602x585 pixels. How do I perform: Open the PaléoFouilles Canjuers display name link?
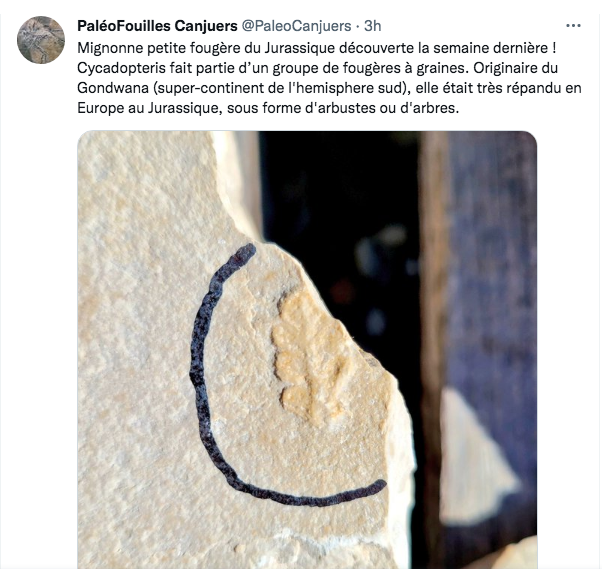click(x=157, y=26)
